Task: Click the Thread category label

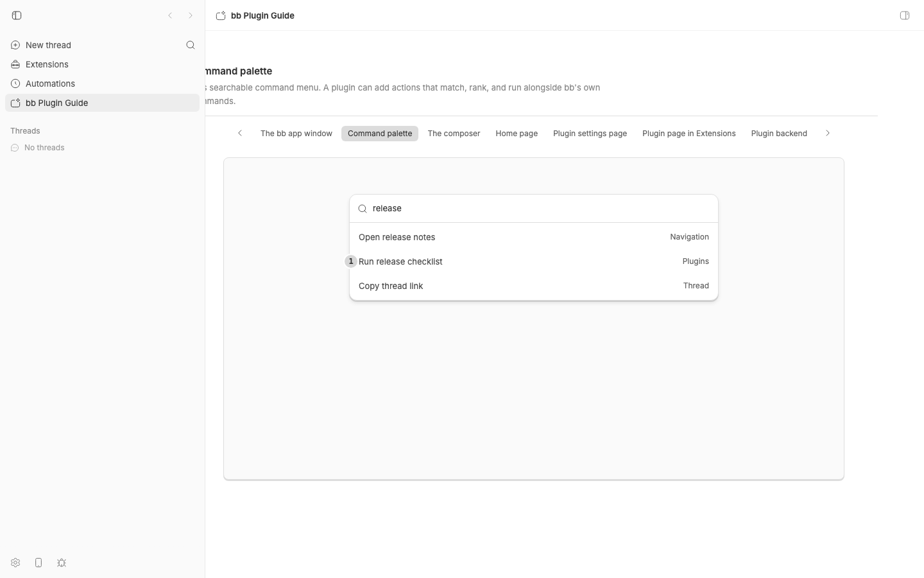Action: pyautogui.click(x=696, y=286)
